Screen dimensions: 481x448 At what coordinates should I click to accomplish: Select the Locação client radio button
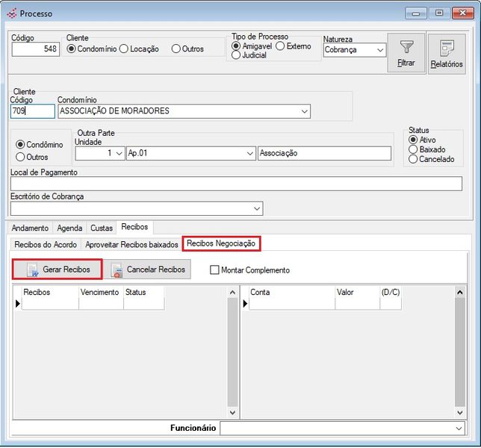[124, 49]
